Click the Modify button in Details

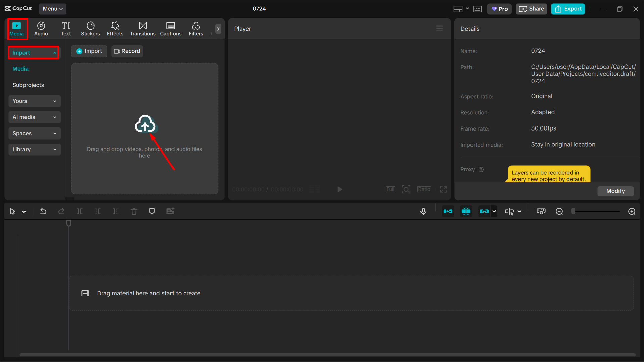(x=615, y=191)
